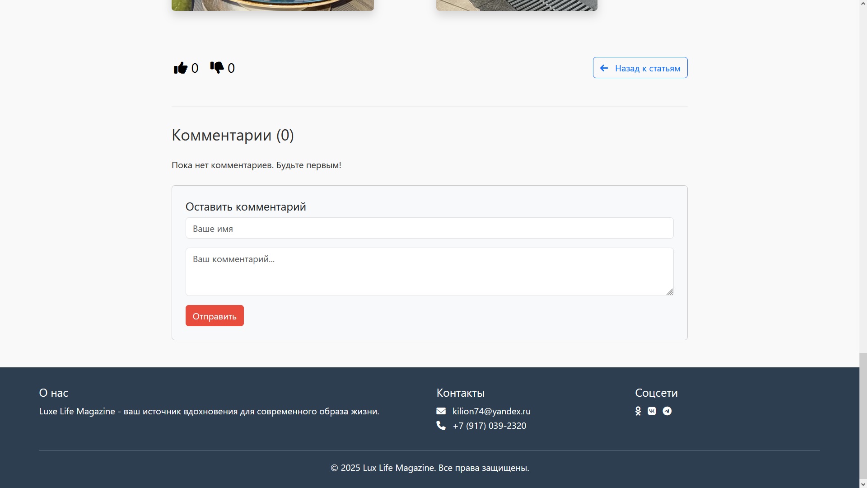This screenshot has height=488, width=868.
Task: Click the left arrow icon in the back button
Action: [x=604, y=68]
